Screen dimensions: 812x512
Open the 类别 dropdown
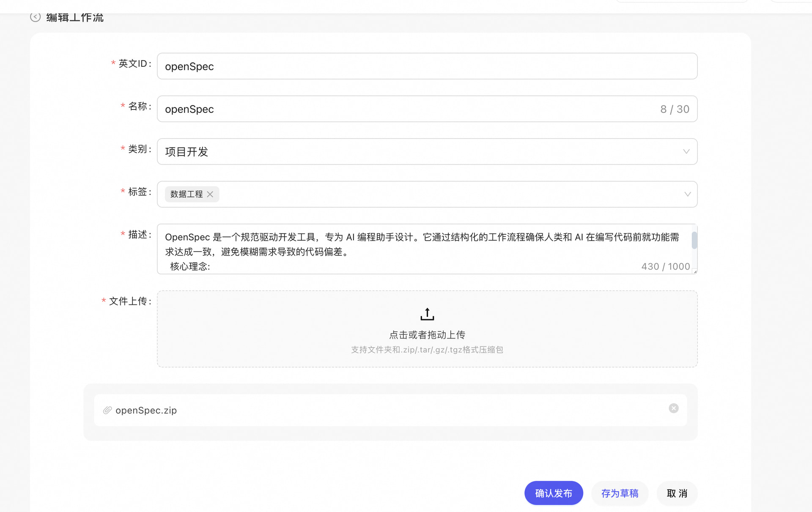(x=686, y=151)
